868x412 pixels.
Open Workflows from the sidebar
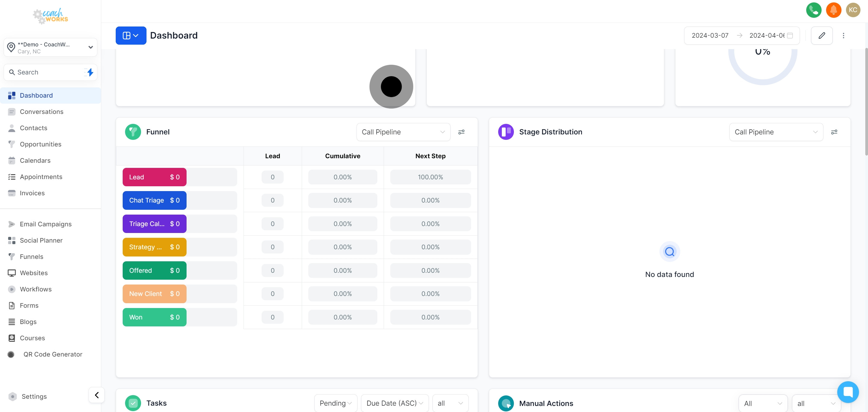coord(36,289)
